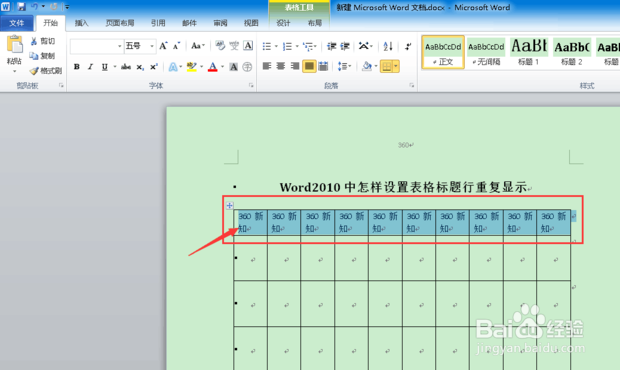
Task: Apply the 标题 1 (Heading 1) style
Action: [x=529, y=52]
